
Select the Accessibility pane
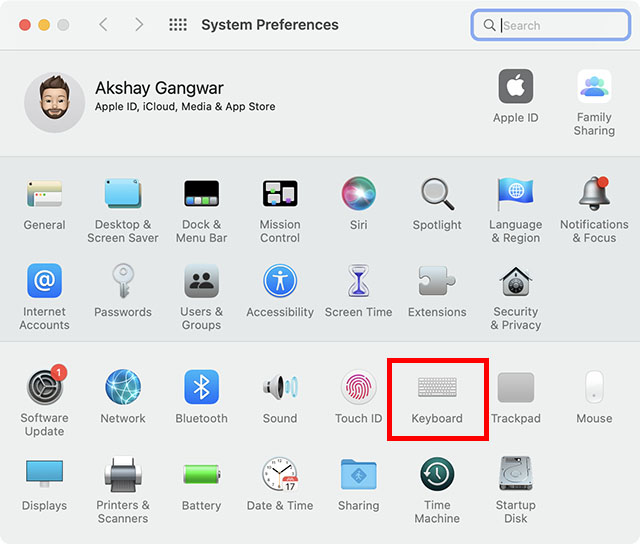click(280, 283)
